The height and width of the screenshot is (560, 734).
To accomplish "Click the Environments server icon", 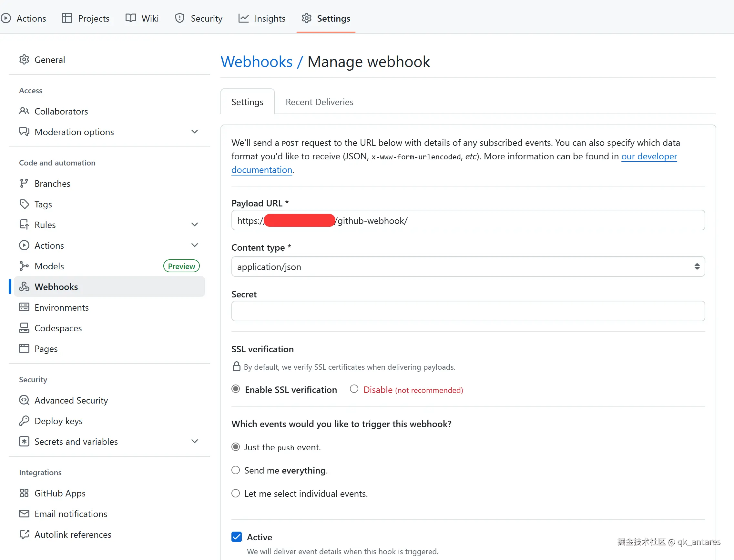I will (24, 307).
